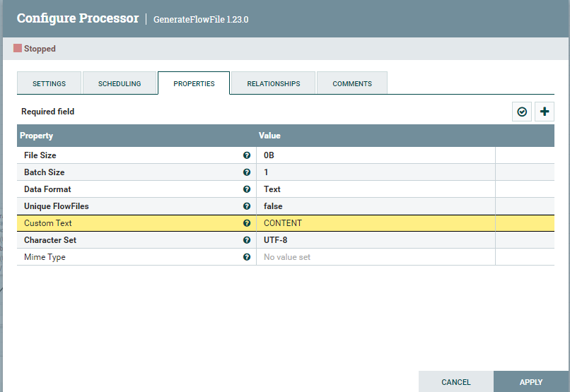Cancel the processor configuration
Image resolution: width=570 pixels, height=392 pixels.
pyautogui.click(x=456, y=382)
